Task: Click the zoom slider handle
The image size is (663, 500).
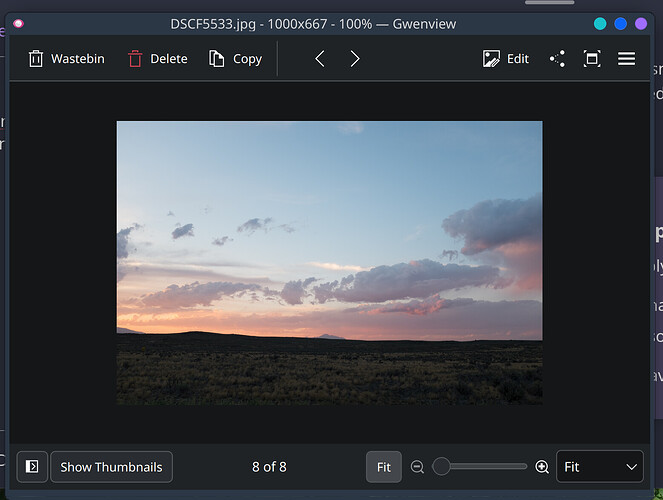Action: coord(441,466)
